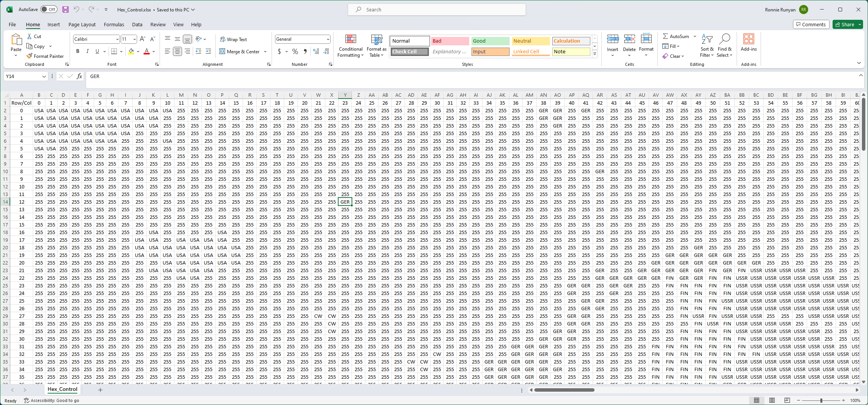Click the Font Color swatch
The width and height of the screenshot is (868, 405).
click(147, 51)
